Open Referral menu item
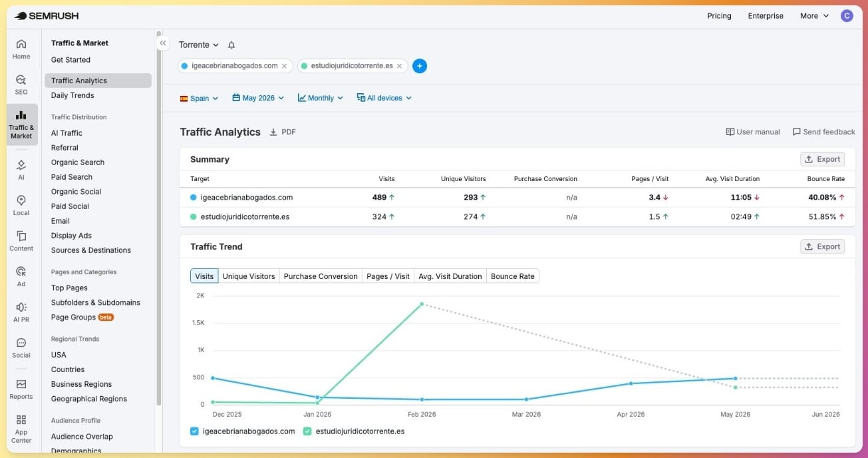The image size is (868, 458). [x=65, y=148]
